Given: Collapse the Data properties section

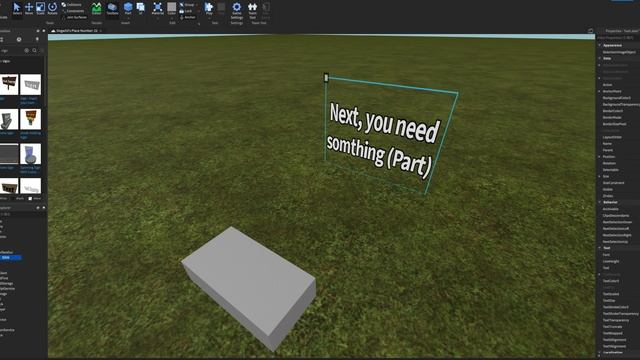Looking at the screenshot, I should (x=600, y=58).
